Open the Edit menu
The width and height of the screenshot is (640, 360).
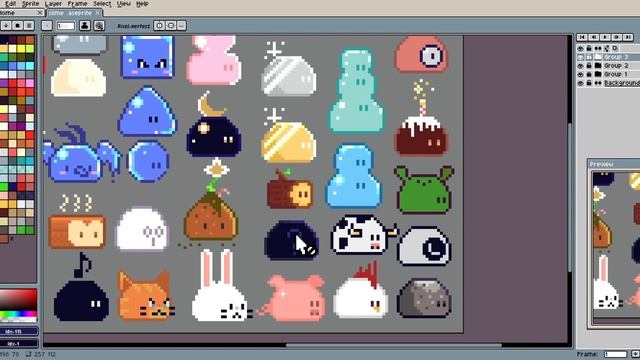[x=11, y=4]
